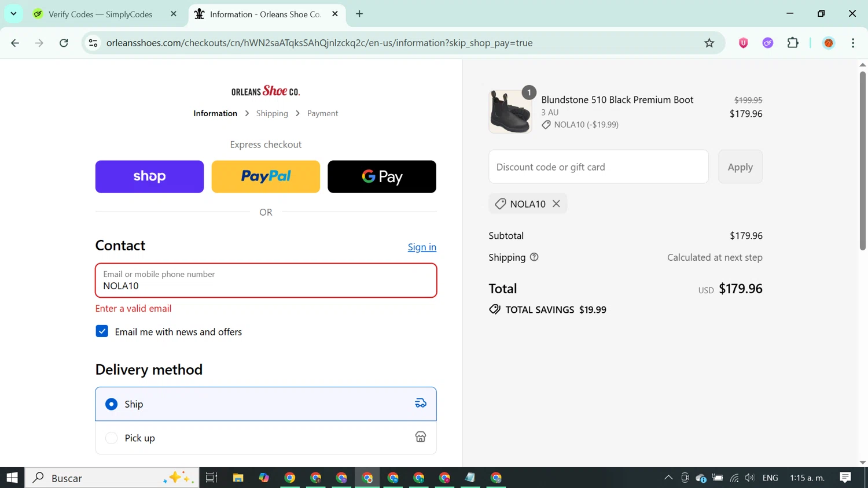Screen dimensions: 868x488
Task: Go back to previous page
Action: (x=15, y=43)
